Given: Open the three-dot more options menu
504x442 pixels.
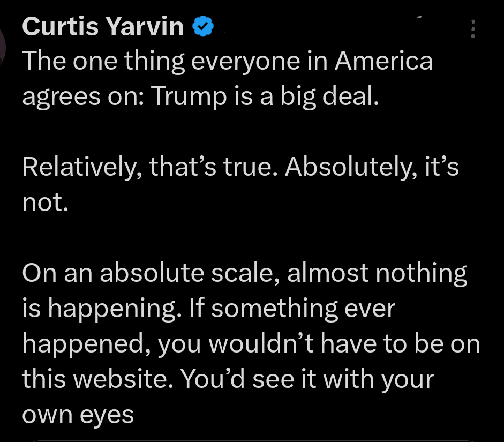Looking at the screenshot, I should [x=472, y=28].
